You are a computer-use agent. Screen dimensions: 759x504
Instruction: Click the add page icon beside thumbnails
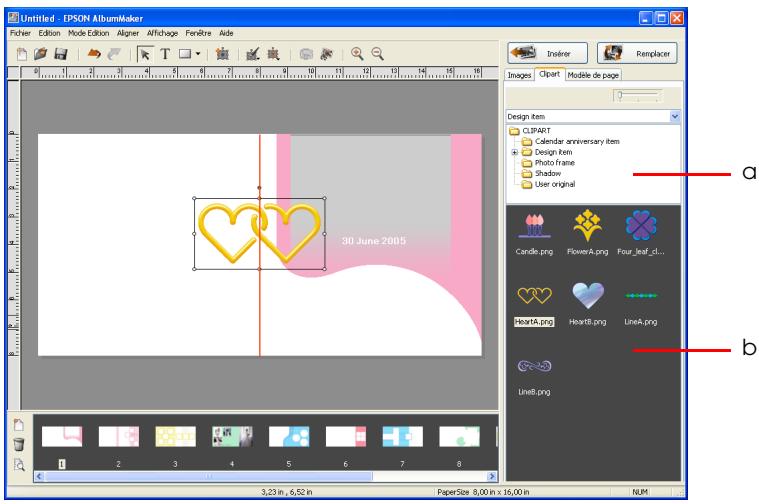(18, 425)
